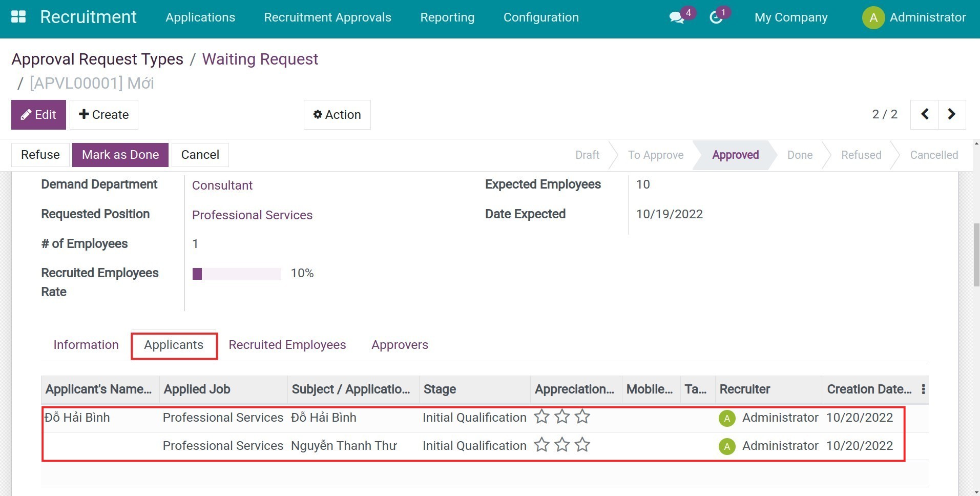The width and height of the screenshot is (980, 496).
Task: Set third star for Nguyễn Thanh Thư
Action: [582, 445]
